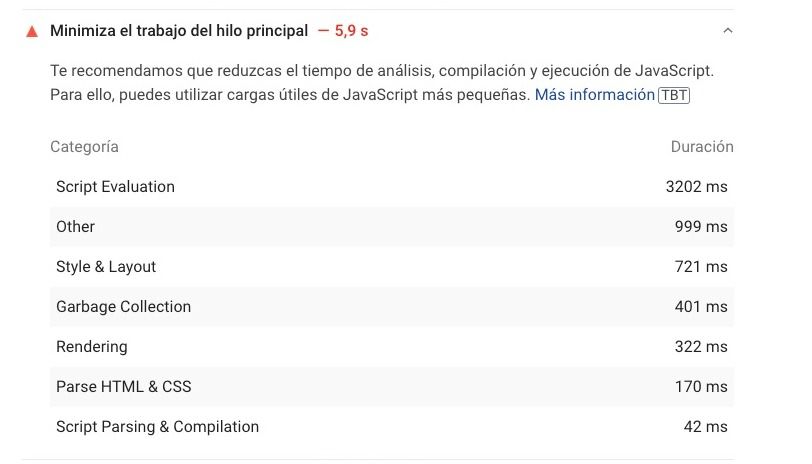Image resolution: width=812 pixels, height=464 pixels.
Task: Click the audit description paragraph text
Action: point(382,83)
